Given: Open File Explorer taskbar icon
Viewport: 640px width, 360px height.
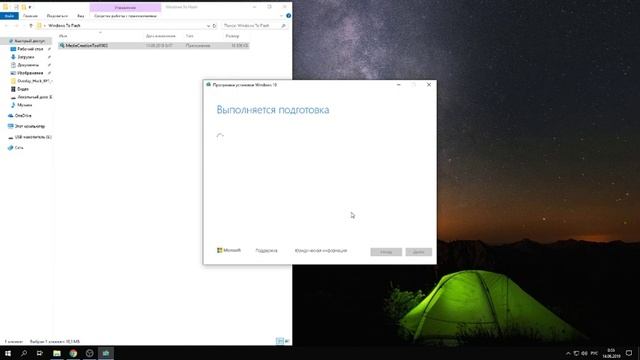Looking at the screenshot, I should click(x=57, y=353).
